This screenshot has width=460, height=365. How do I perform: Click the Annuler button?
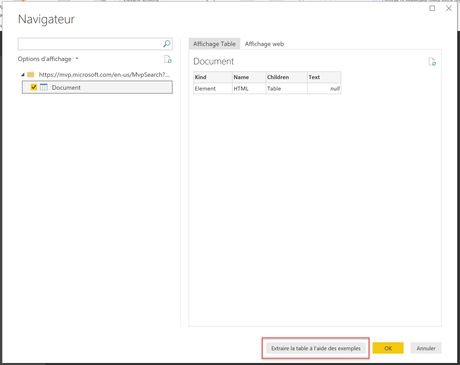[426, 348]
